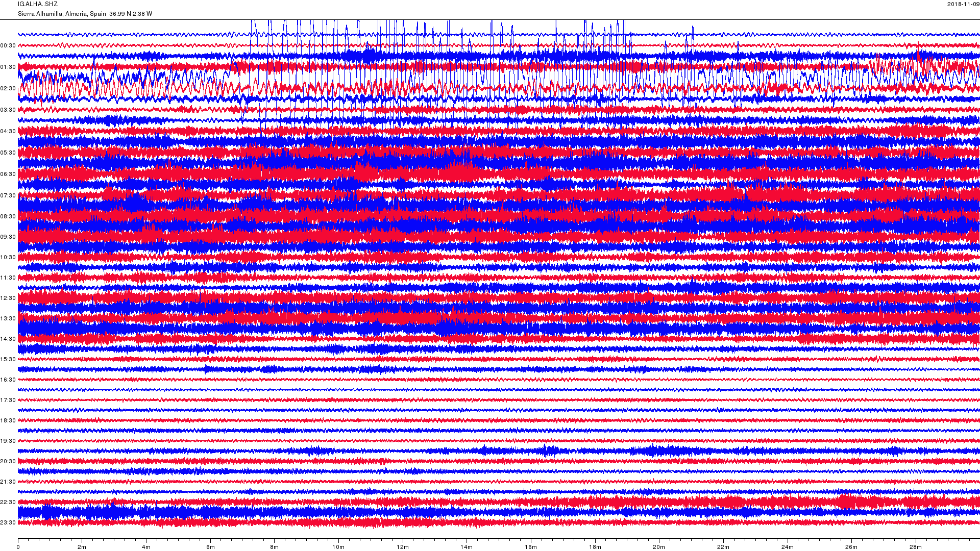
Task: Select the 07:30 time label
Action: (x=8, y=196)
